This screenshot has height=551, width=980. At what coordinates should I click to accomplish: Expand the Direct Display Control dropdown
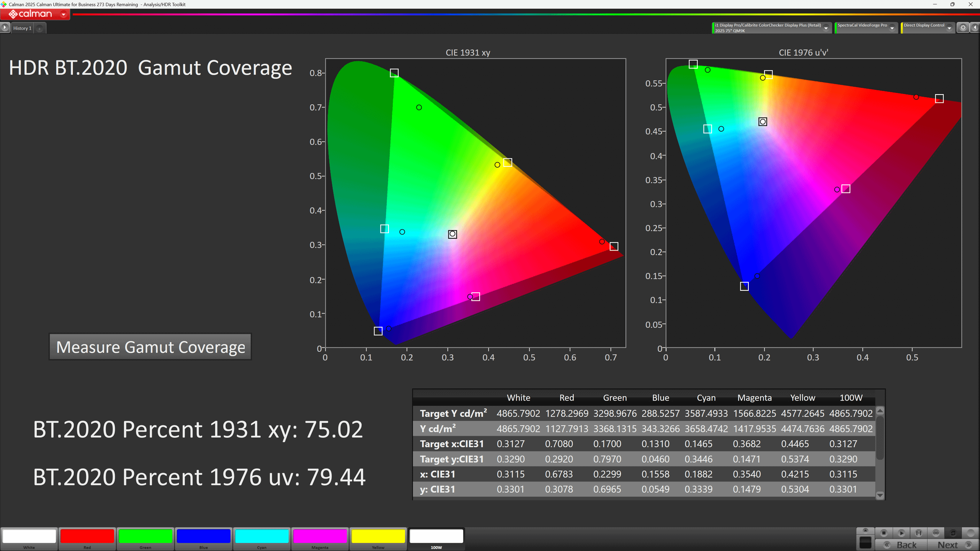[949, 28]
